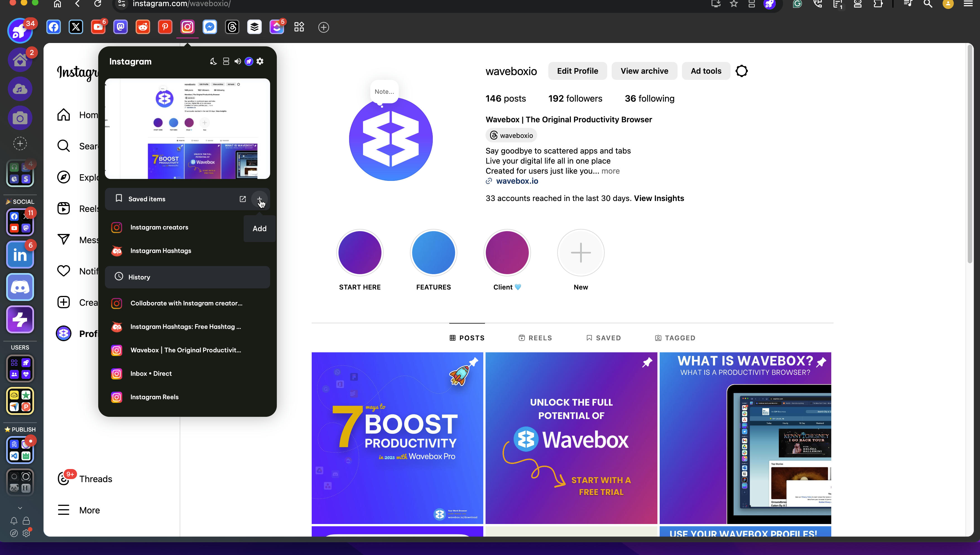Open the 7 Boost Productivity post
This screenshot has width=980, height=555.
pos(397,438)
